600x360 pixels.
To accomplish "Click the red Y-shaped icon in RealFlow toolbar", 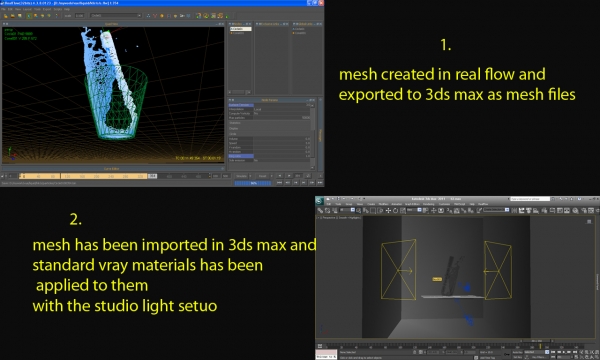I will click(155, 16).
